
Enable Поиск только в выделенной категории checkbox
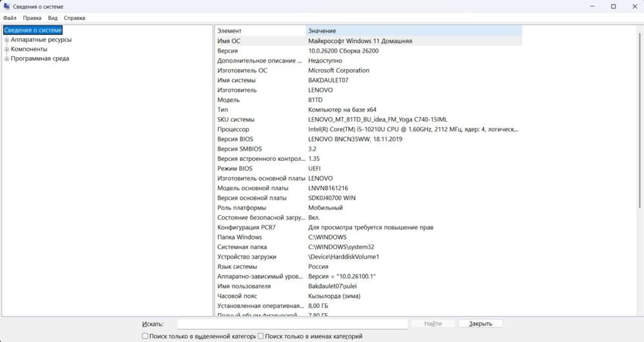point(145,336)
